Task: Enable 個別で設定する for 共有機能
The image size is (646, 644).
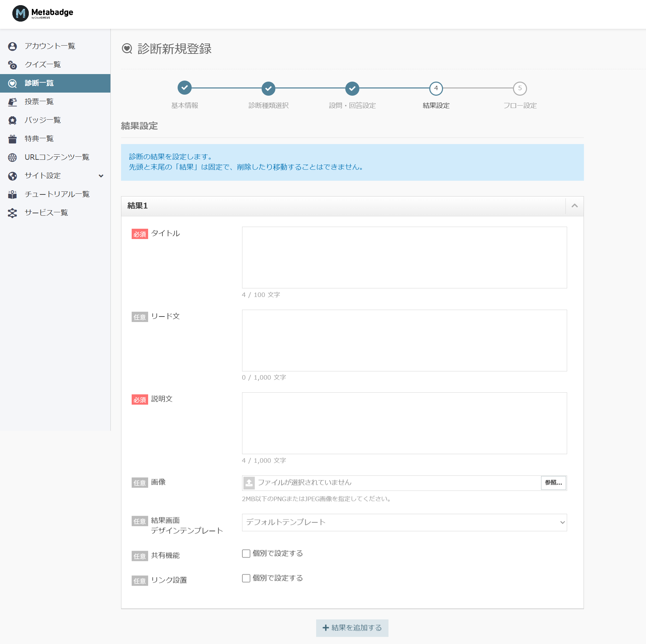Action: pyautogui.click(x=246, y=553)
